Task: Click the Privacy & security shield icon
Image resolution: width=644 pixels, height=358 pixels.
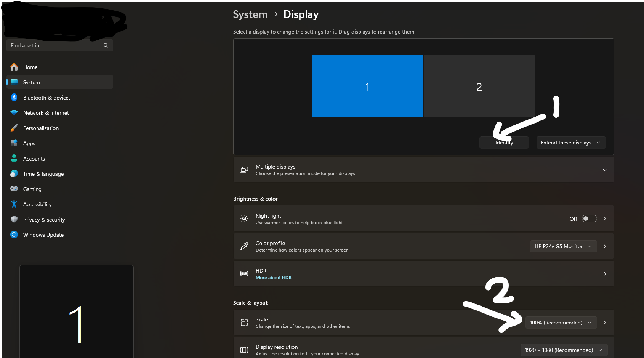Action: coord(14,219)
